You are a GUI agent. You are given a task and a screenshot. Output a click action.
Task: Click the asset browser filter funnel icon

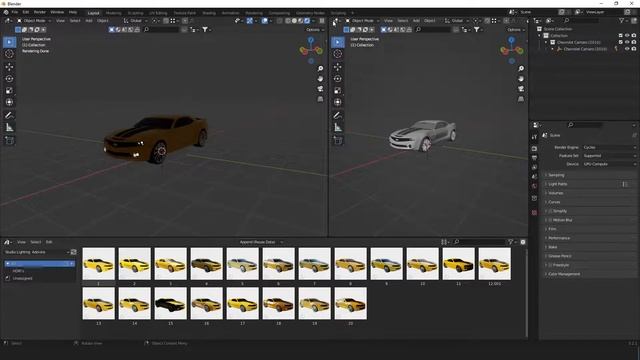coord(510,242)
